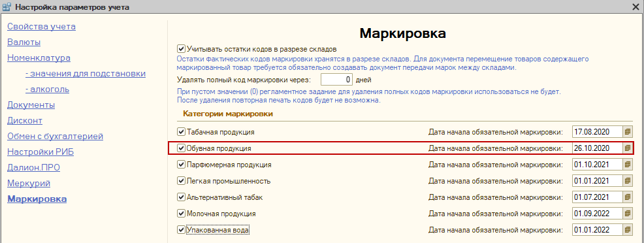Toggle the Табачная продукция checkbox

181,132
